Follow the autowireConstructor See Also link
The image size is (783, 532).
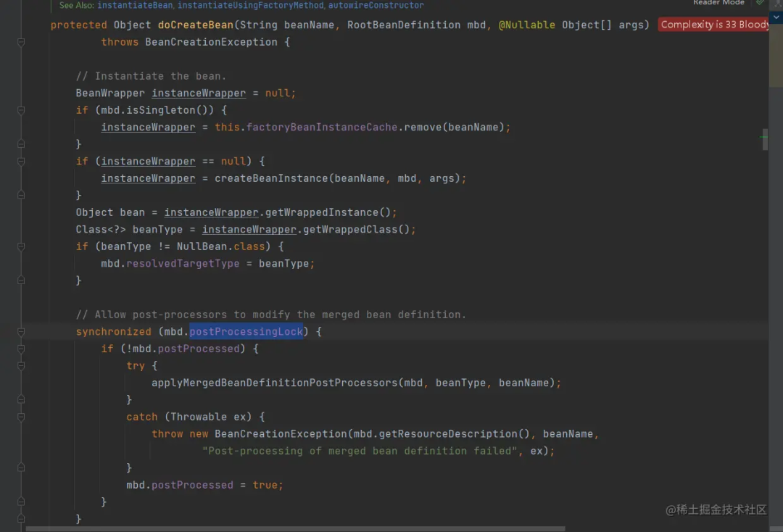click(x=376, y=6)
